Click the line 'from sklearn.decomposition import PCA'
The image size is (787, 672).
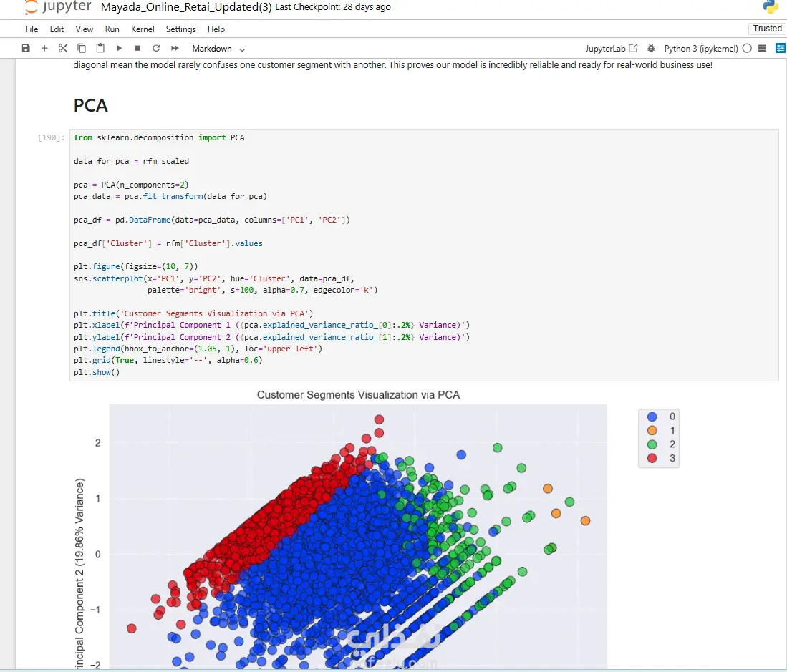(159, 137)
